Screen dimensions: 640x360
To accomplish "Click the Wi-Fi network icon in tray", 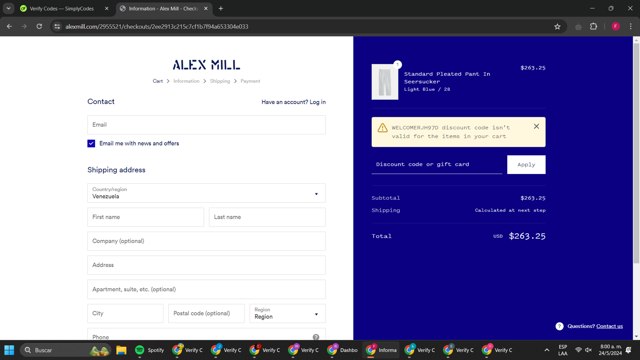I will click(x=578, y=350).
